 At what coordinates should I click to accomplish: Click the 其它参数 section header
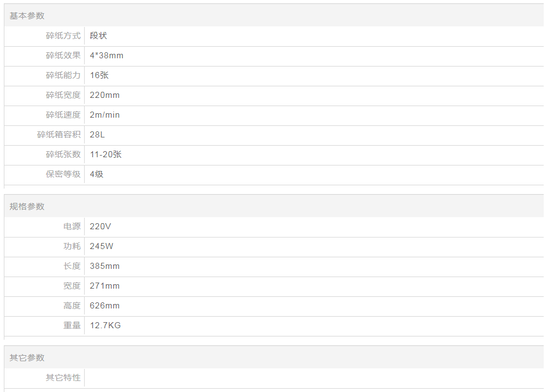pyautogui.click(x=27, y=358)
